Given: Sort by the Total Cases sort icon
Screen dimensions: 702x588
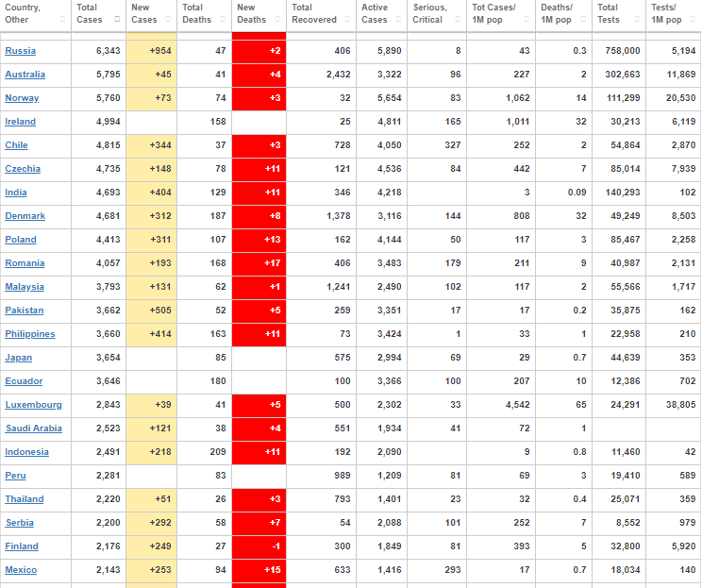Looking at the screenshot, I should tap(117, 19).
